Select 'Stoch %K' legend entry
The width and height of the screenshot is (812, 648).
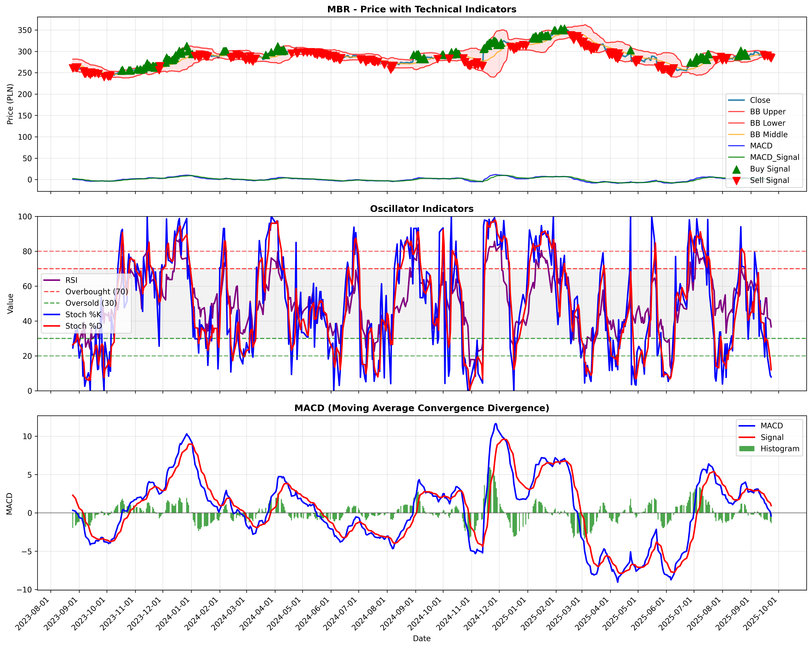84,315
